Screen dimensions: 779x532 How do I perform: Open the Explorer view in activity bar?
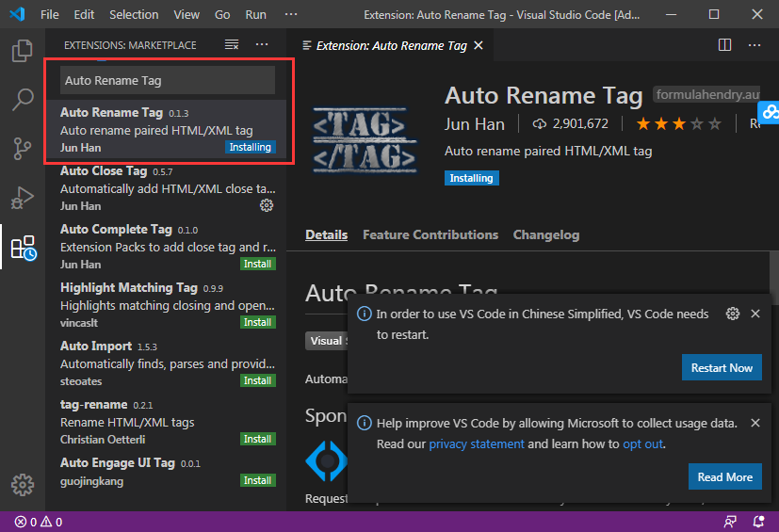[22, 51]
